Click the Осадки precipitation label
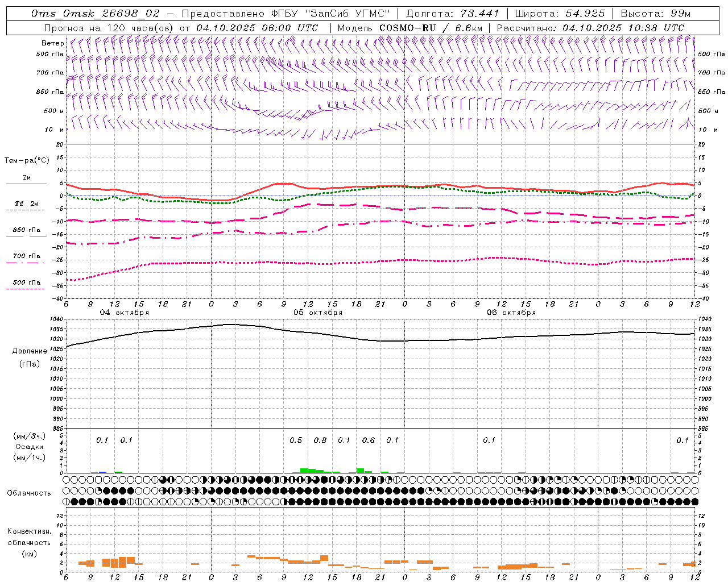Viewport: 728px width, 582px height. point(30,447)
